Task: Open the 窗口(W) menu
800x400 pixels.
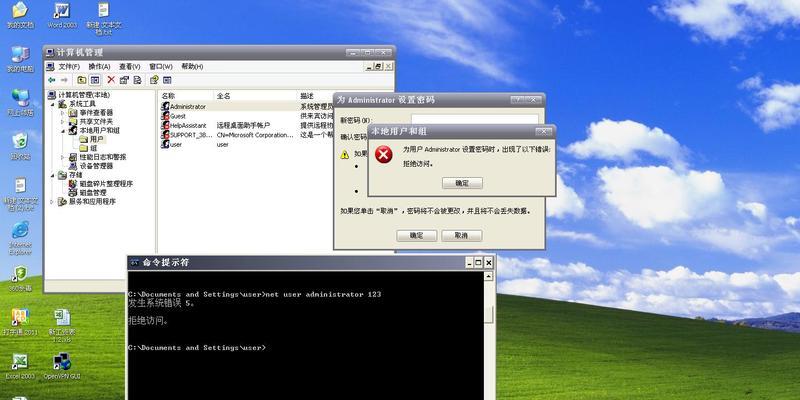Action: (161, 66)
